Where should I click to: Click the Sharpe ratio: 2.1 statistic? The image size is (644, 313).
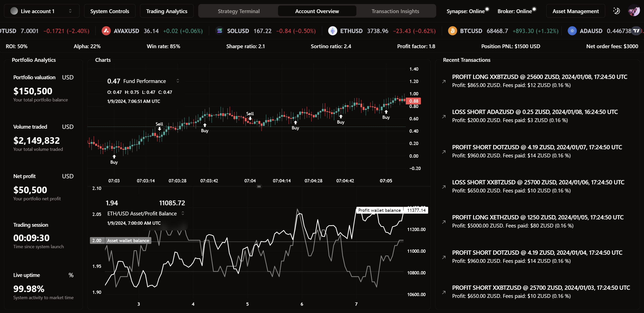tap(246, 46)
